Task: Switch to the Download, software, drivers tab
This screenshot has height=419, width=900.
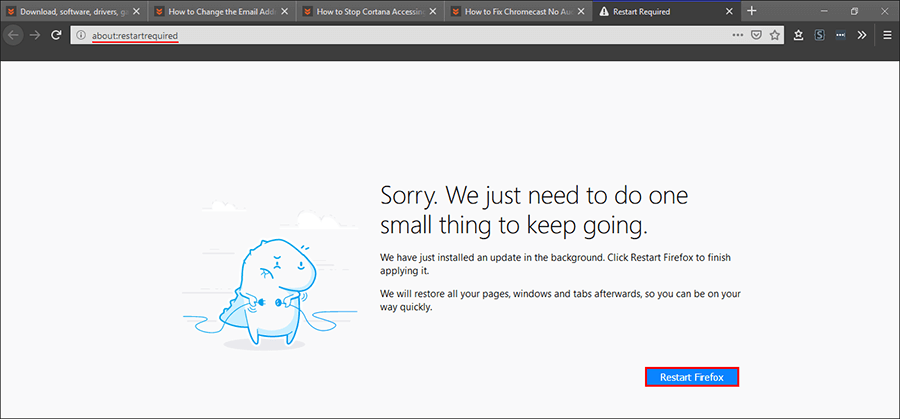Action: coord(74,11)
